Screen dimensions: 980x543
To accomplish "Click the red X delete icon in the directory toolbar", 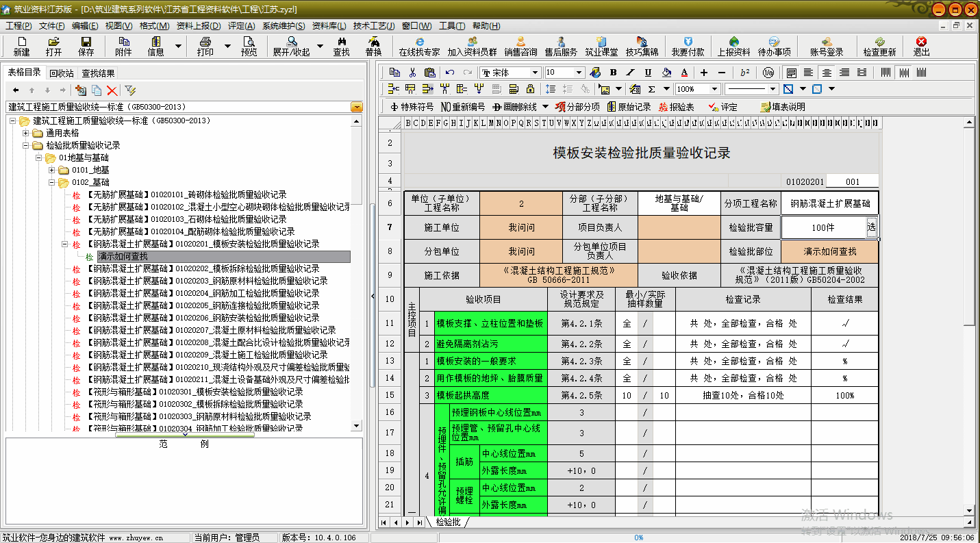I will point(112,90).
